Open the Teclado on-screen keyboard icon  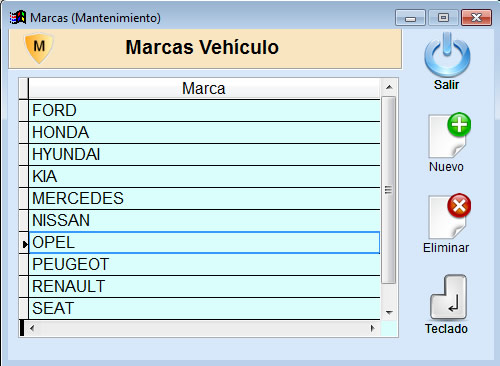448,297
